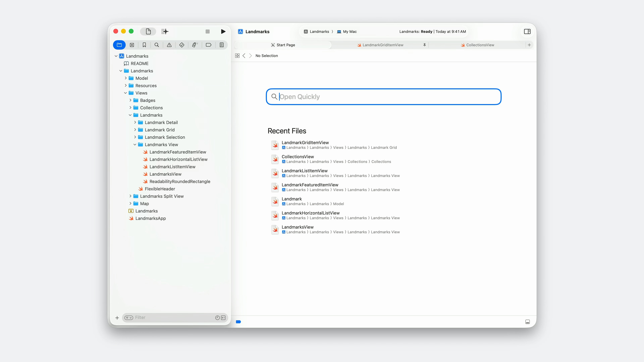Add a new editor tab with plus
The width and height of the screenshot is (644, 362).
coord(529,45)
